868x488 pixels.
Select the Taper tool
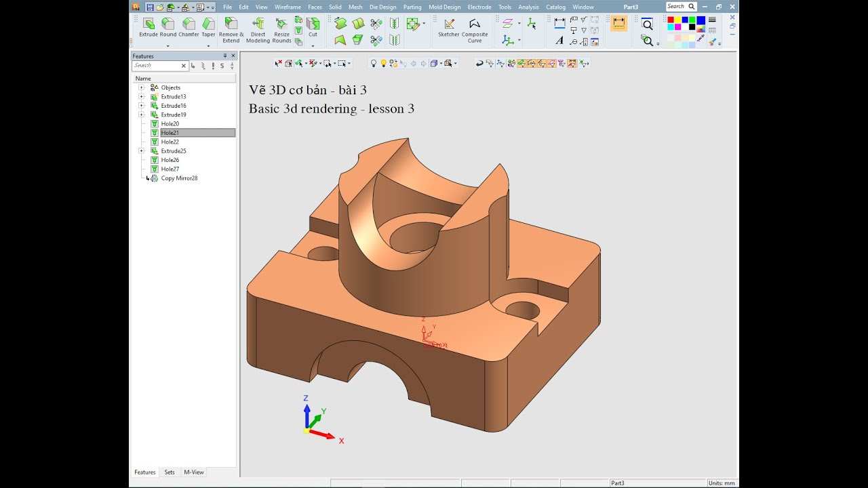208,27
